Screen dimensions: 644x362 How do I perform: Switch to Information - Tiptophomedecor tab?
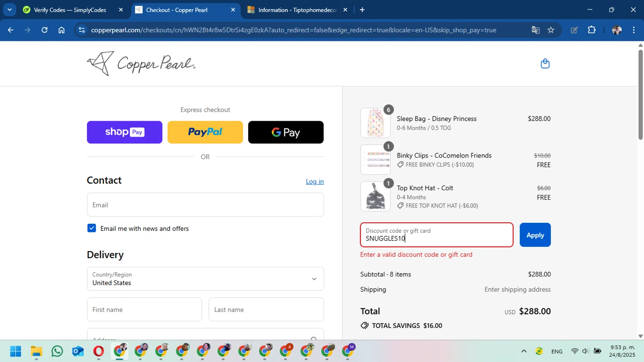pyautogui.click(x=298, y=9)
